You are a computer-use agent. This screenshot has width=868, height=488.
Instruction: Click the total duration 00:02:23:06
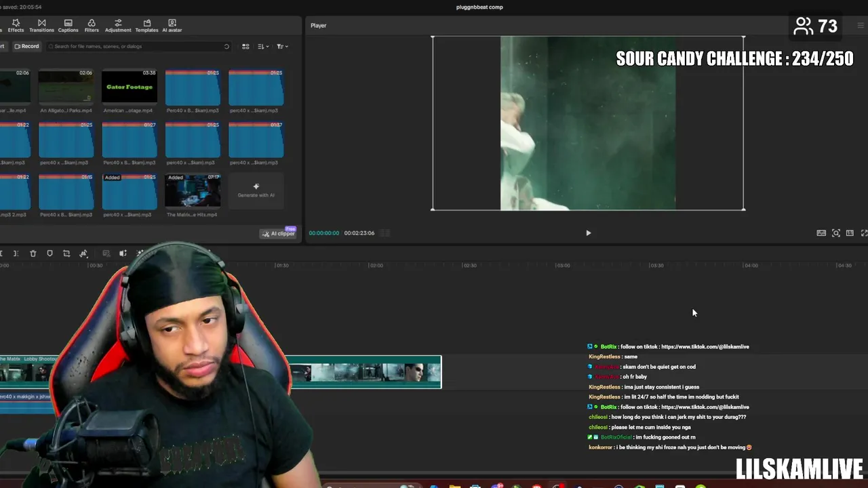pyautogui.click(x=359, y=233)
